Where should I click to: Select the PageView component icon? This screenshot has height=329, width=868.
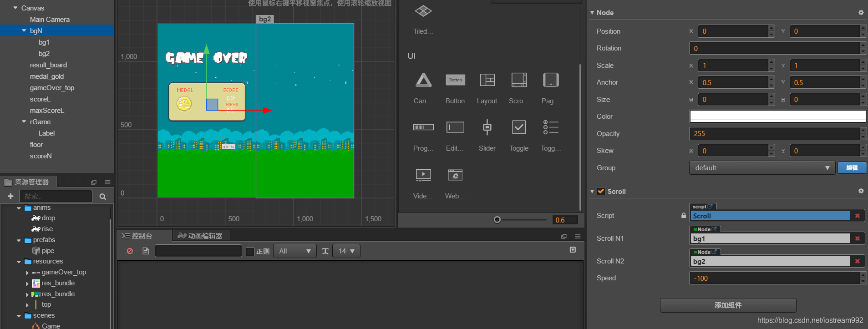point(551,80)
